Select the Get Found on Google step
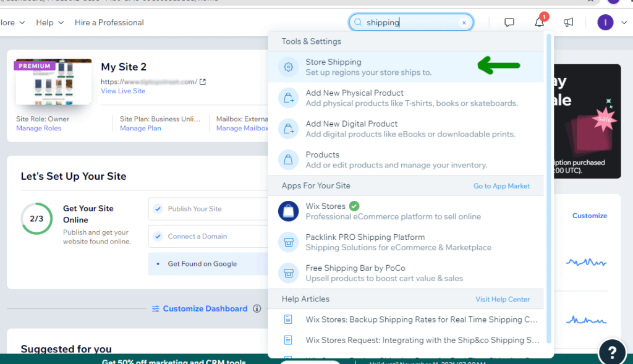 coord(208,264)
